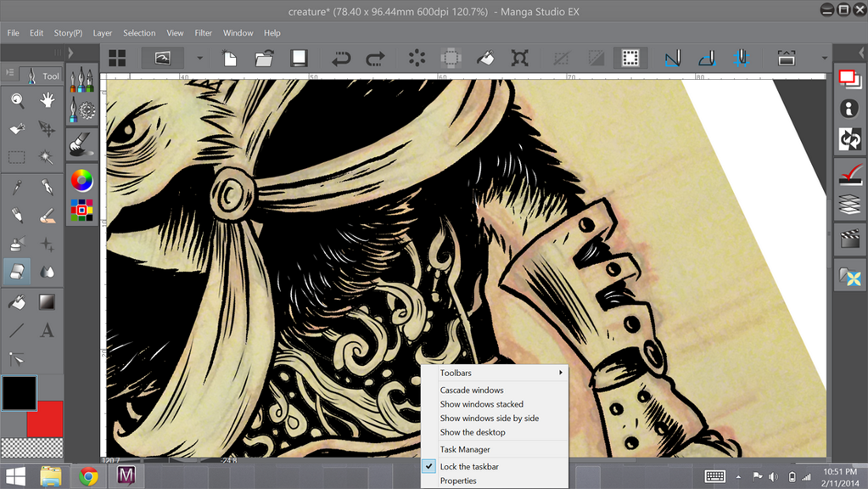Choose Task Manager from context menu
This screenshot has width=868, height=489.
click(465, 449)
